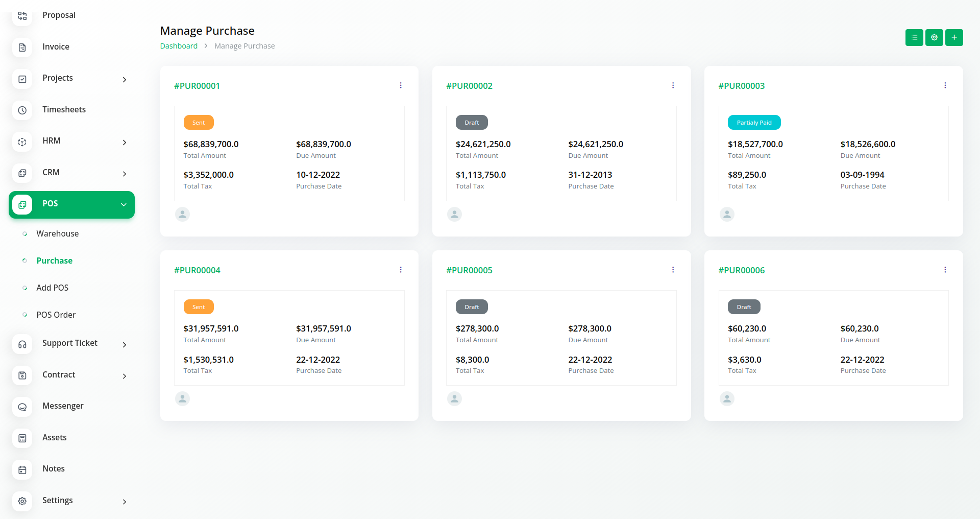Open three-dot menu on #PUR00003 card
Screen dimensions: 980x519
(x=945, y=85)
